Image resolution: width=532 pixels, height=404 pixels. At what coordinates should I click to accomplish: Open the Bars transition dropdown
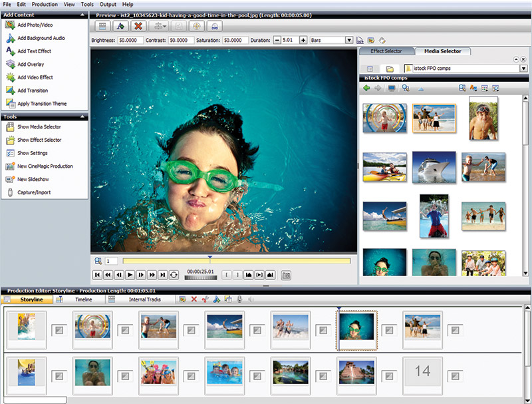[x=349, y=40]
